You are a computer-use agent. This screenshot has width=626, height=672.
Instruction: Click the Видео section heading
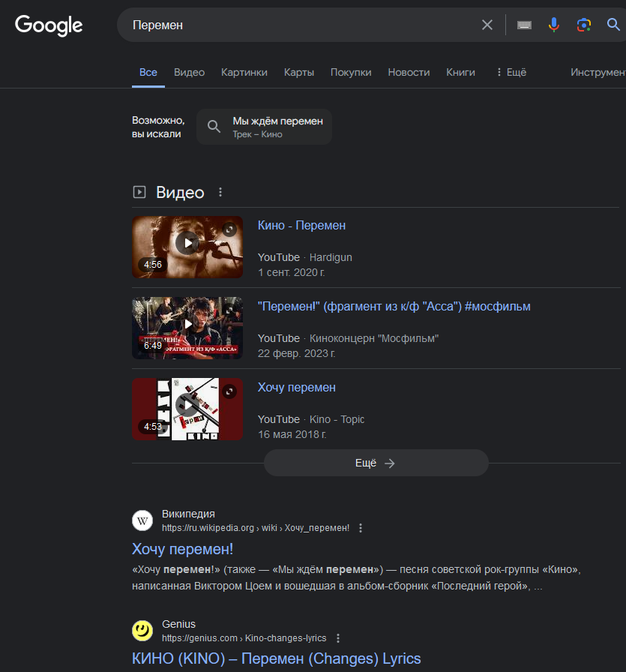point(180,193)
